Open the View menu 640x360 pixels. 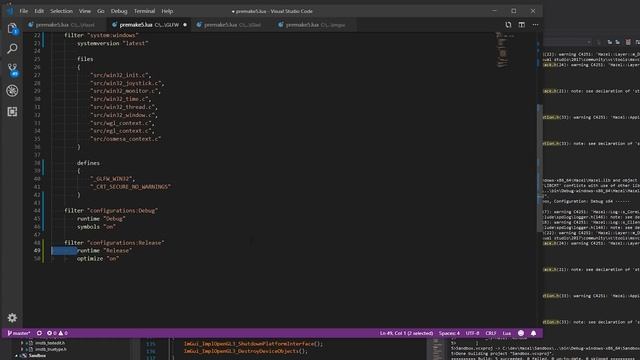pyautogui.click(x=84, y=11)
